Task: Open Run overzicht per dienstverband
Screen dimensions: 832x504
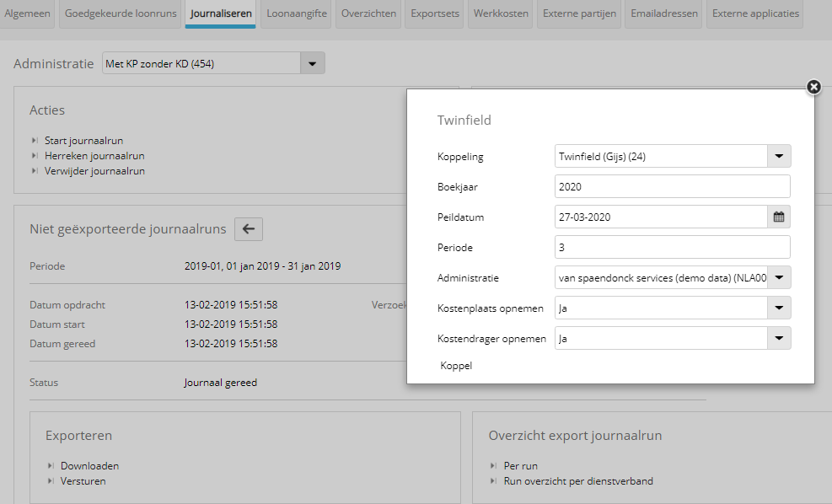Action: (x=578, y=481)
